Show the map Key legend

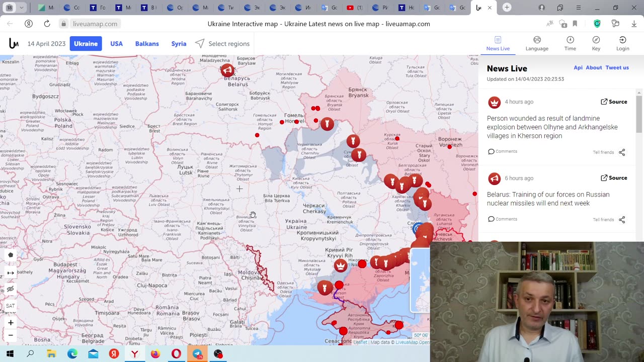pyautogui.click(x=596, y=44)
